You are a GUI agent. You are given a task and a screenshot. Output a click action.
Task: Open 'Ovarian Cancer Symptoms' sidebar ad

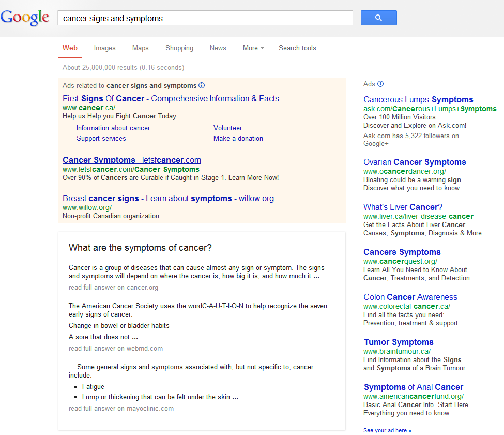point(415,162)
